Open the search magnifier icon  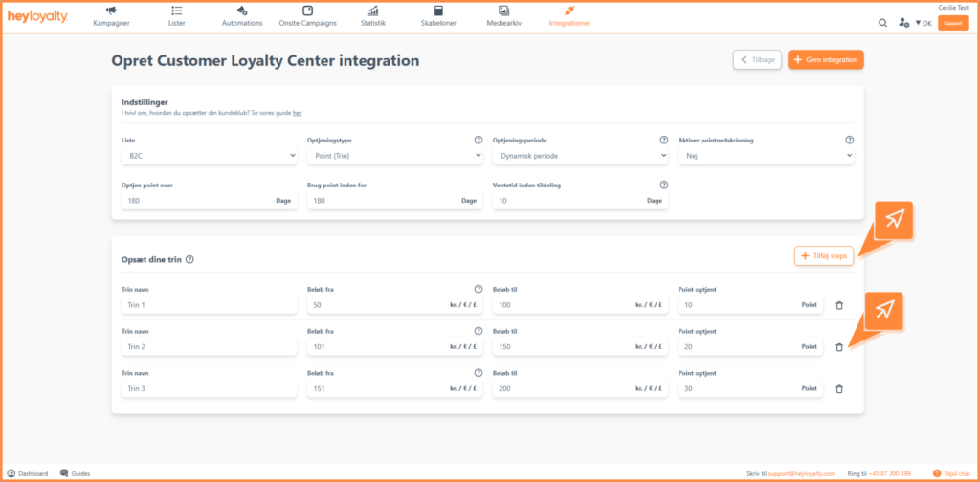(882, 23)
